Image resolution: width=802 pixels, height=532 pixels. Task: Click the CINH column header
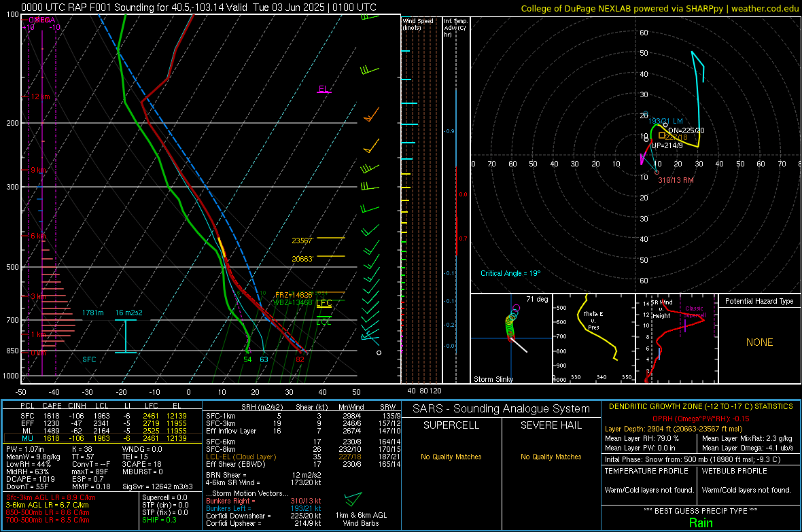coord(77,406)
